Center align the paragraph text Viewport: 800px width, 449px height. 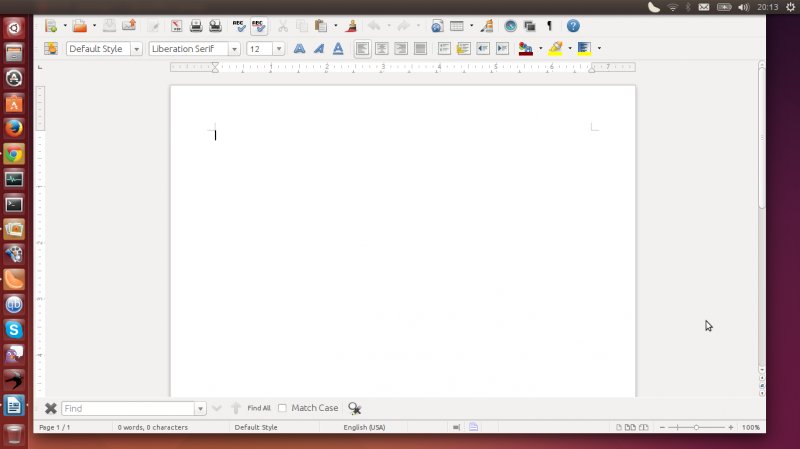(381, 48)
